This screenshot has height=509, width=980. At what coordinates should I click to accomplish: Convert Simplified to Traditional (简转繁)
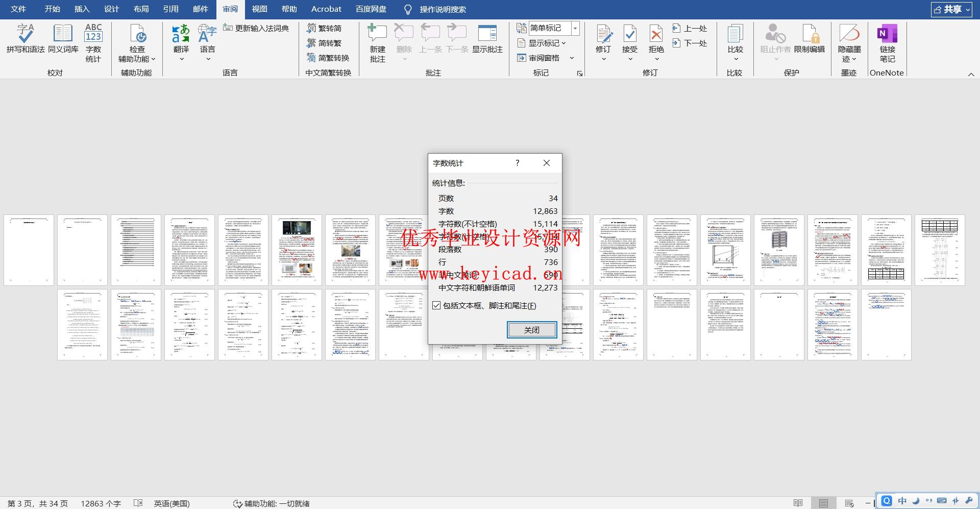pyautogui.click(x=324, y=43)
